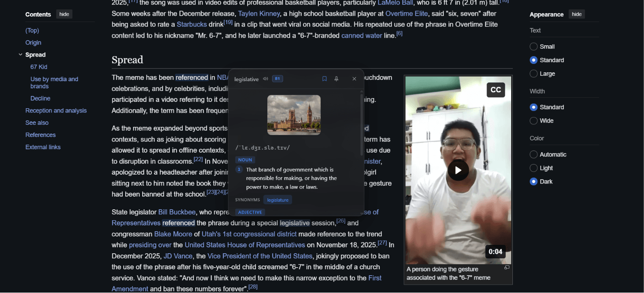
Task: Collapse the Spread section in Contents
Action: 20,55
